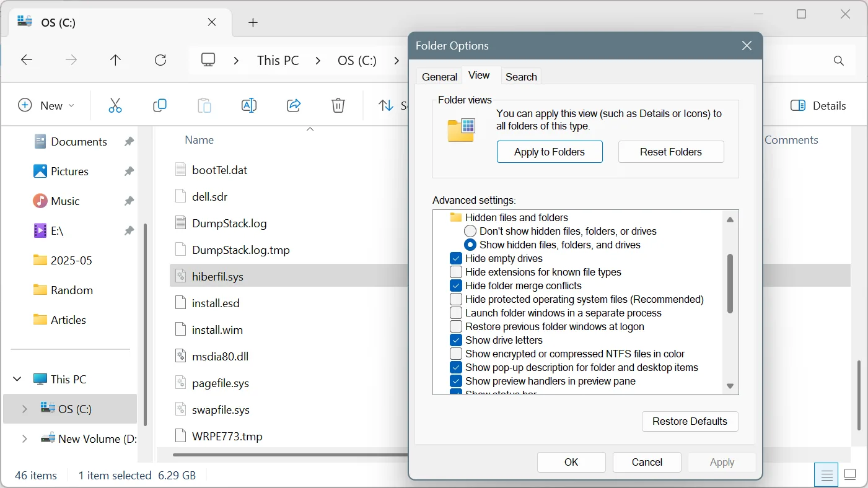Uncheck Hide empty drives
Image resolution: width=868 pixels, height=488 pixels.
(456, 258)
